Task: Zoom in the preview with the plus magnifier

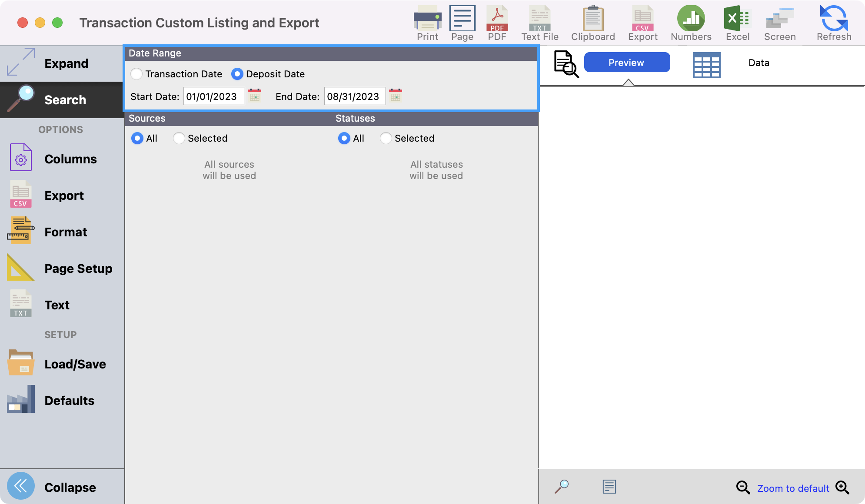Action: click(x=843, y=488)
